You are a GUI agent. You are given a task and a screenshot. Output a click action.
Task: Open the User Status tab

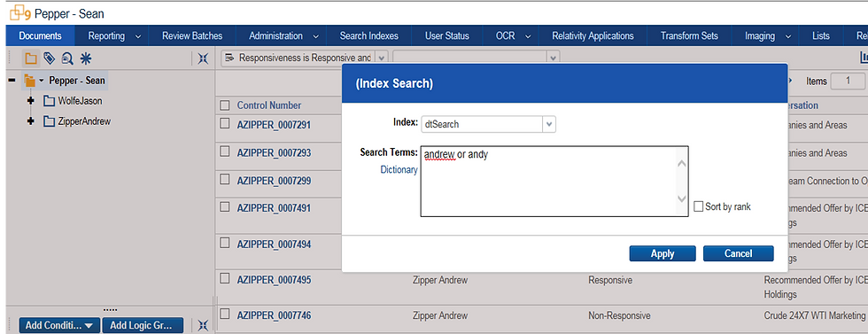[x=447, y=36]
